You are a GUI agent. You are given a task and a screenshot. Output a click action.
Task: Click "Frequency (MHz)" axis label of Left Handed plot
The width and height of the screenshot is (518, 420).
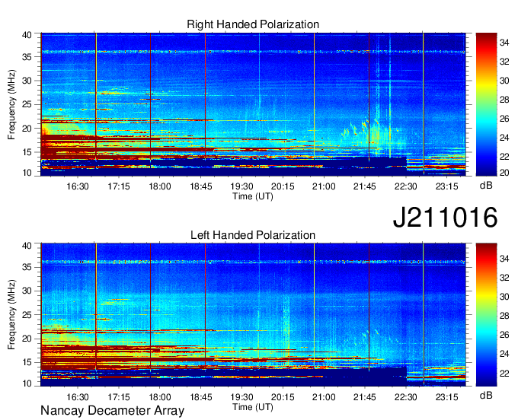click(11, 315)
